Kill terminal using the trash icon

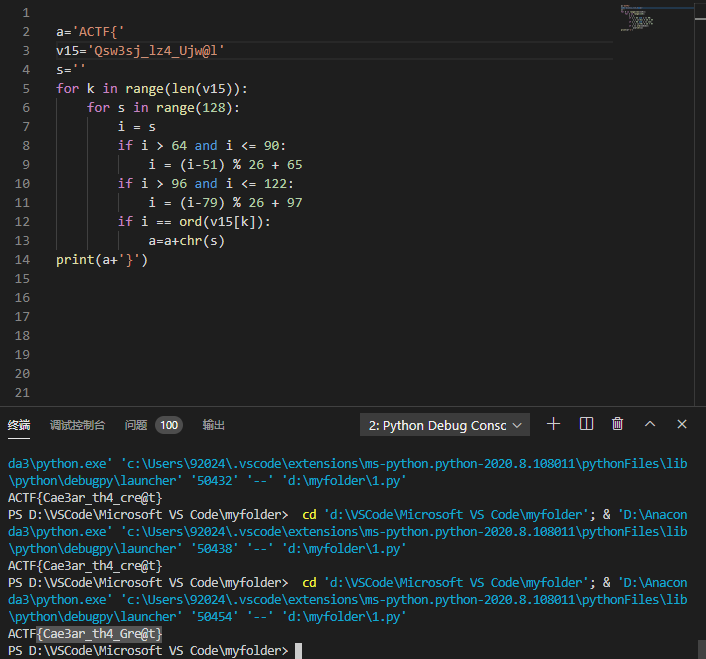click(617, 424)
